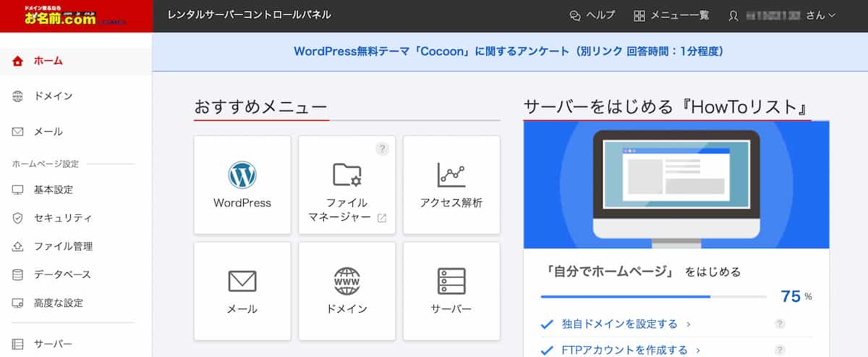Click the メール envelope tile
Viewport: 868px width, 357px height.
tap(242, 291)
